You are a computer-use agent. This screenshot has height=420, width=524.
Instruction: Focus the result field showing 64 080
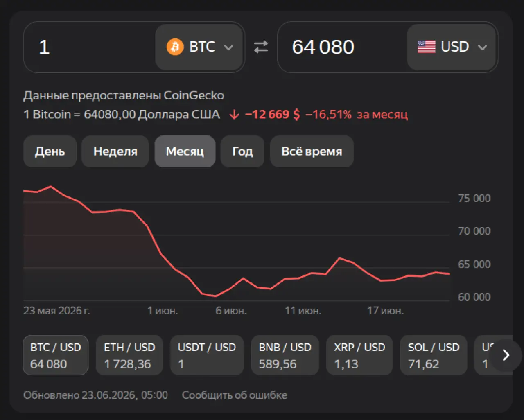click(342, 47)
